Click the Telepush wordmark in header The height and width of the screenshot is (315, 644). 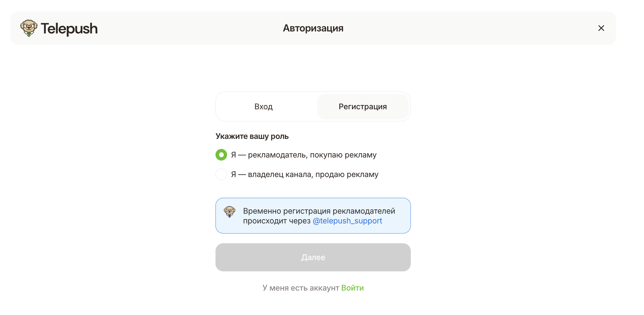tap(69, 29)
